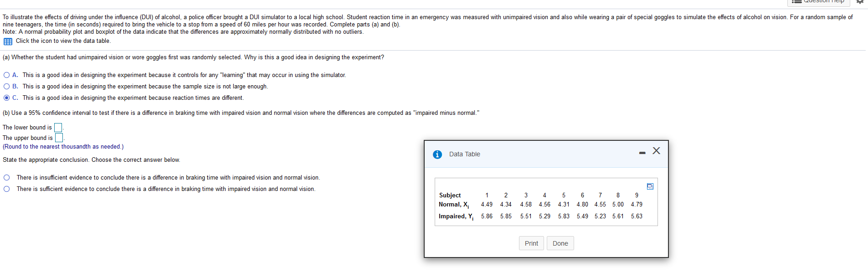Viewport: 868px width, 273px height.
Task: Click the info icon in the Data Table header
Action: point(437,154)
